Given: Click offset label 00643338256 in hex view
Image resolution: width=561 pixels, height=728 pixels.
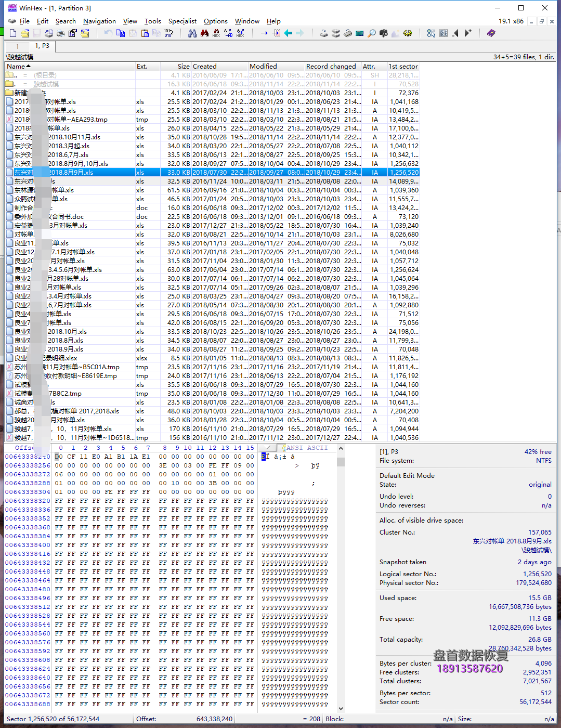Looking at the screenshot, I should (28, 465).
